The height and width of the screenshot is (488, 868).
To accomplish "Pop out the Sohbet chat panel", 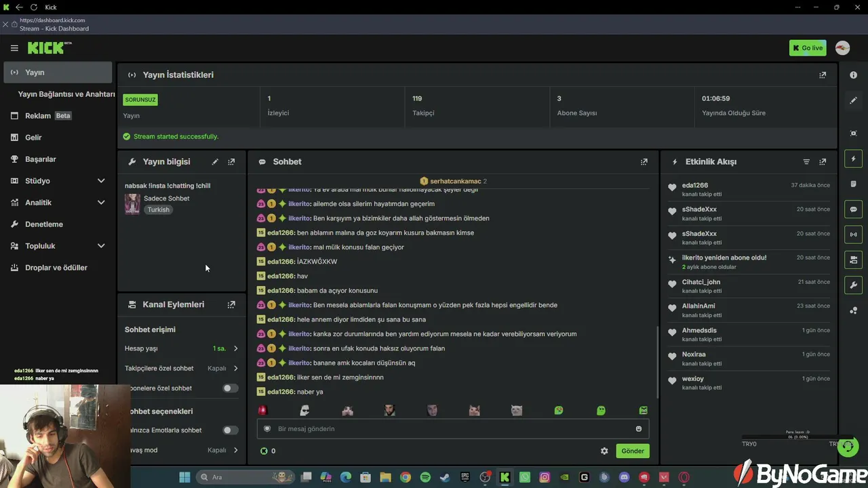I will pos(644,162).
